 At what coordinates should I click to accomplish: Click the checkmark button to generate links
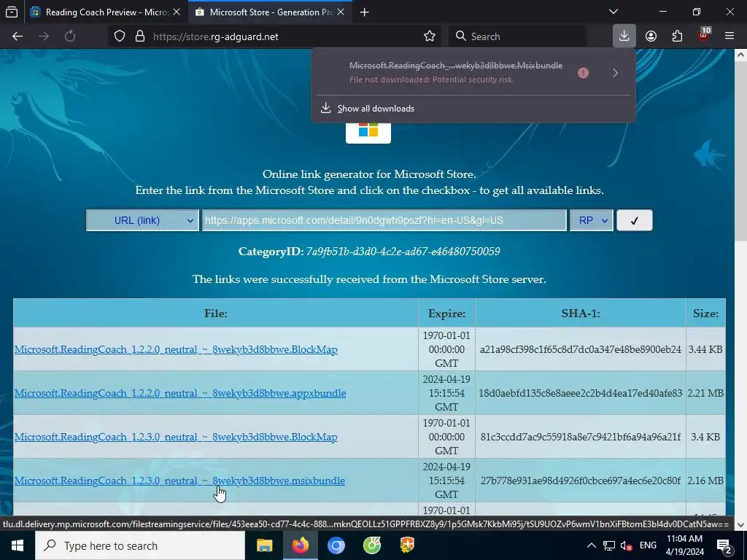click(634, 220)
